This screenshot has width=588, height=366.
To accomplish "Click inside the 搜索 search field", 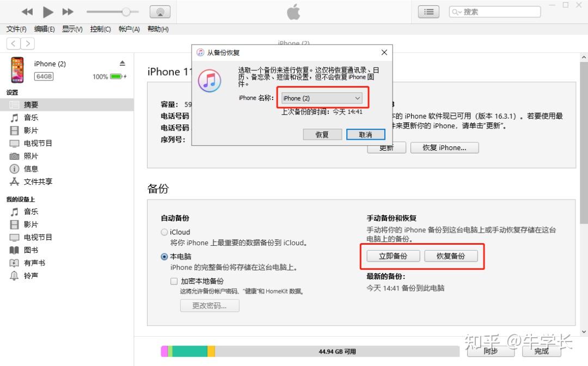I will [494, 11].
